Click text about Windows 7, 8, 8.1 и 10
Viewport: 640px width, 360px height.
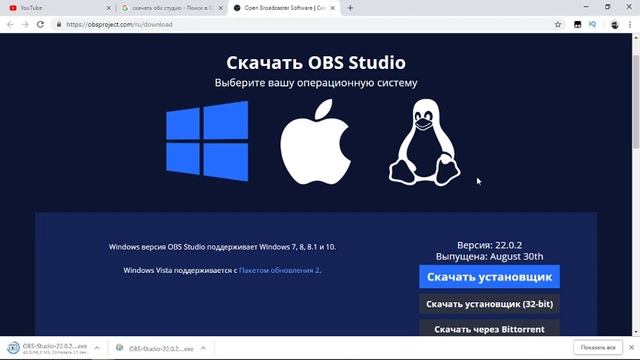pos(222,247)
